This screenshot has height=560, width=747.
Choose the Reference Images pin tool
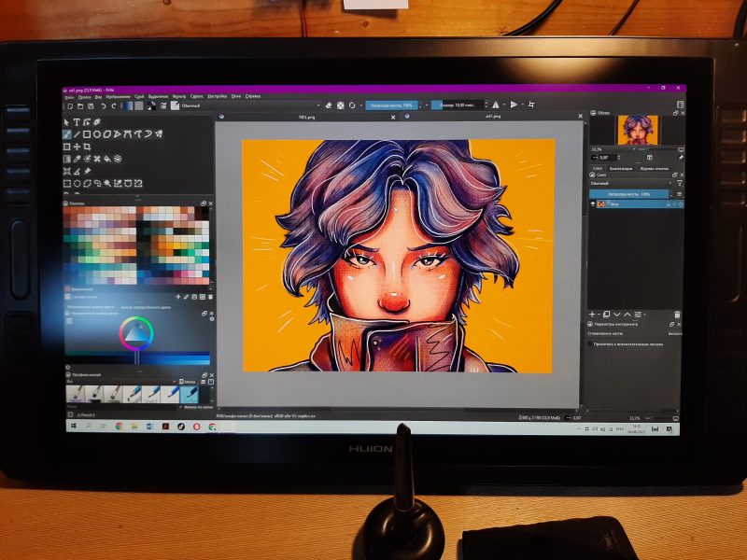coord(87,171)
